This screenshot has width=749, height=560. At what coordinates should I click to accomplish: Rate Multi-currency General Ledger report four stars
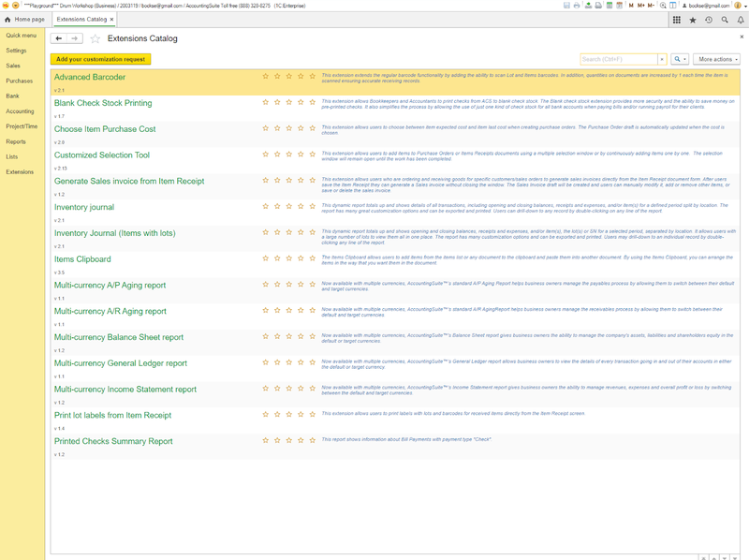pos(301,362)
